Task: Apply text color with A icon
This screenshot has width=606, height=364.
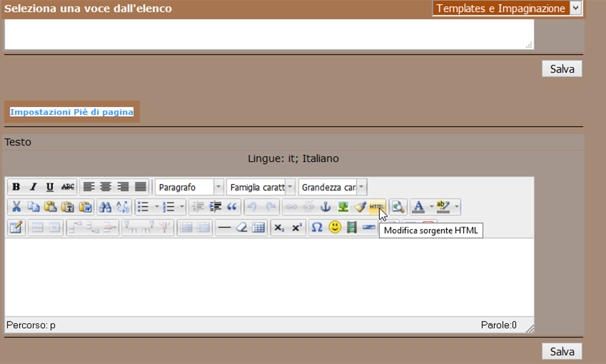Action: pyautogui.click(x=419, y=207)
